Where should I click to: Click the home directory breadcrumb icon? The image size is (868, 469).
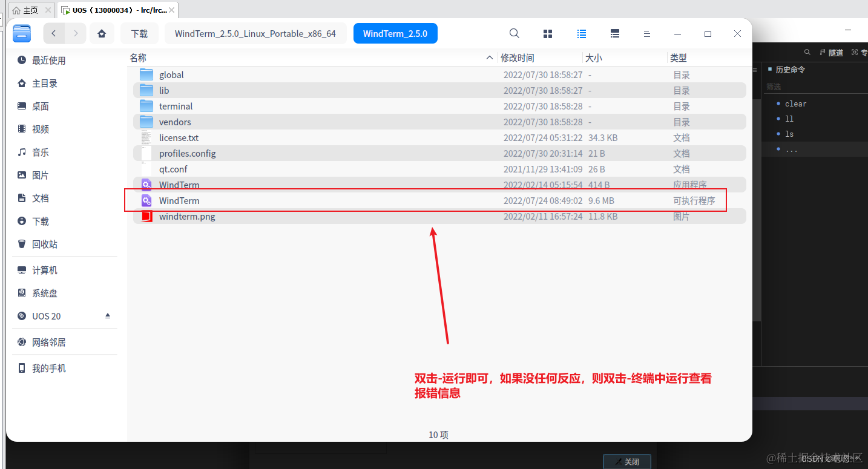pos(102,33)
